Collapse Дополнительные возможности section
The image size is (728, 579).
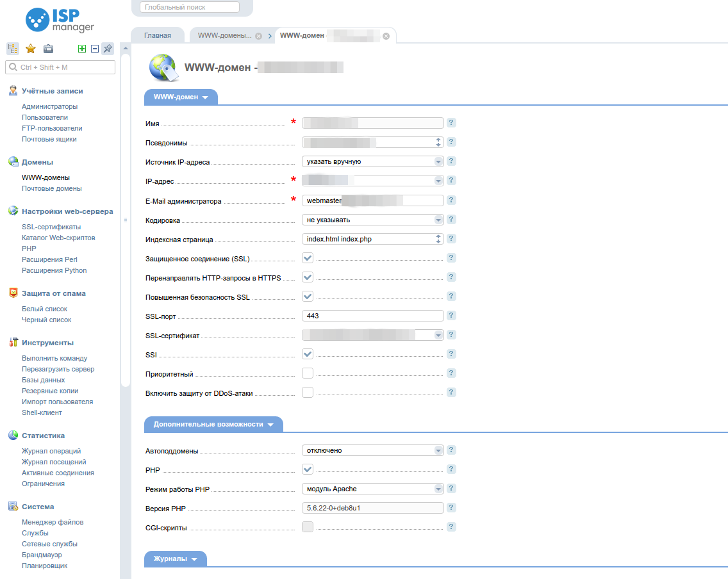click(x=213, y=425)
